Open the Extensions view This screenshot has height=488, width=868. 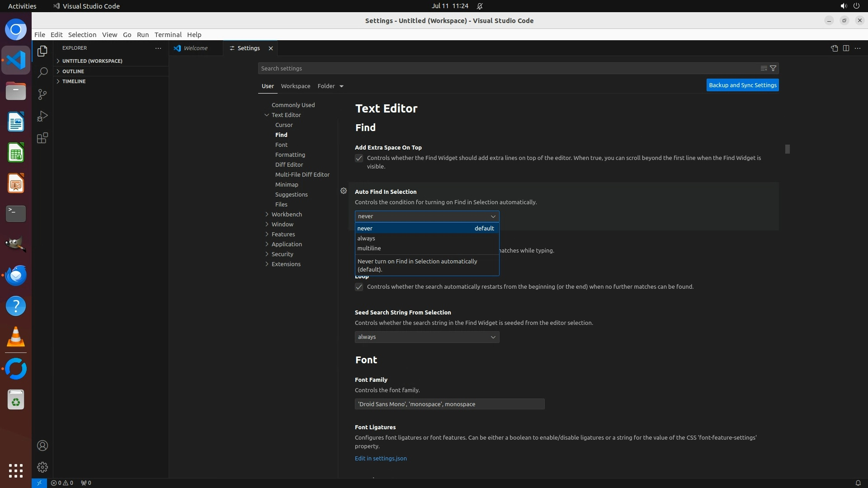[42, 138]
